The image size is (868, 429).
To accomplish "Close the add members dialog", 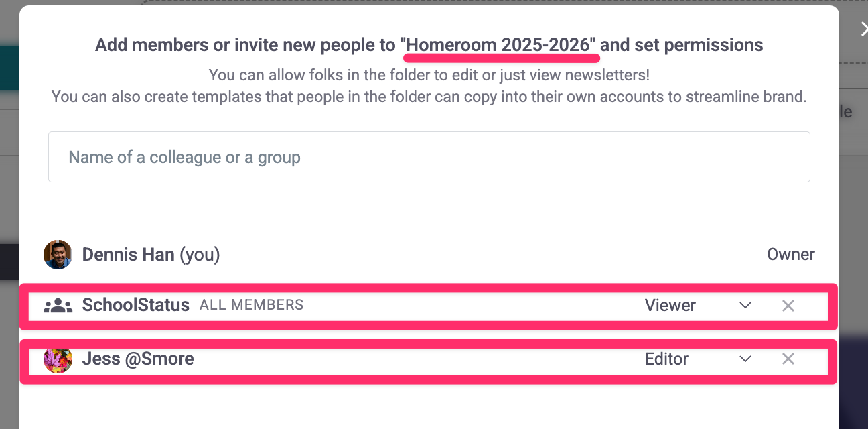I will click(863, 28).
